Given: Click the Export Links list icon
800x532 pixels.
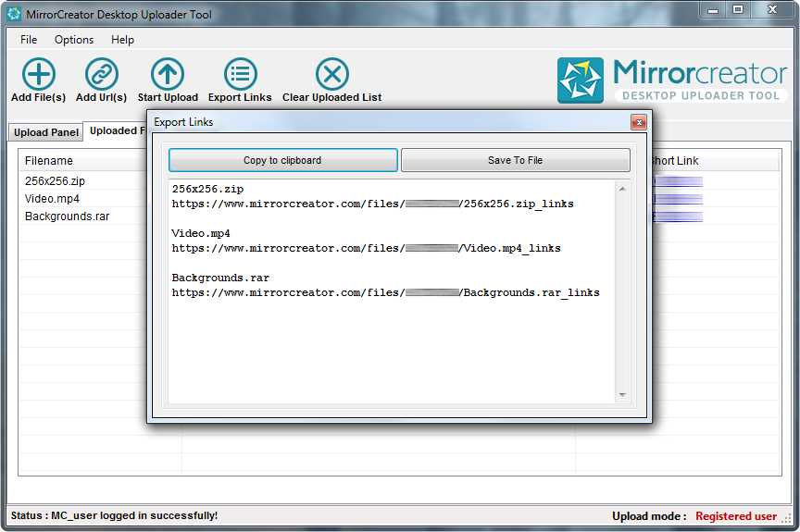Looking at the screenshot, I should coord(241,74).
